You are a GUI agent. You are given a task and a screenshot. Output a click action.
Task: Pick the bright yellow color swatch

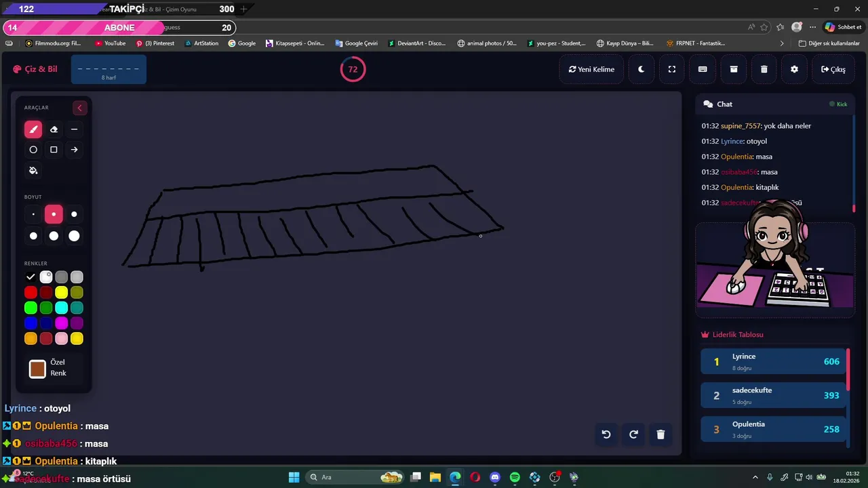[x=62, y=292]
